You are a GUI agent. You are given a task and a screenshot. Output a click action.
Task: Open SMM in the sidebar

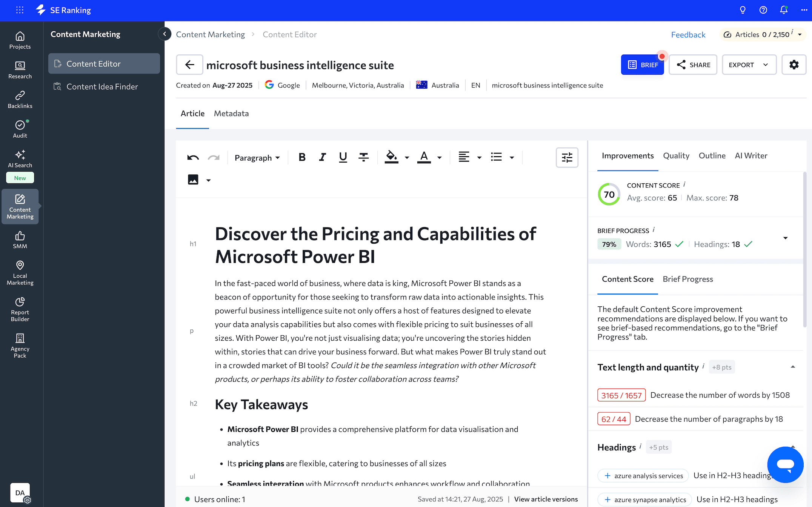(x=20, y=240)
